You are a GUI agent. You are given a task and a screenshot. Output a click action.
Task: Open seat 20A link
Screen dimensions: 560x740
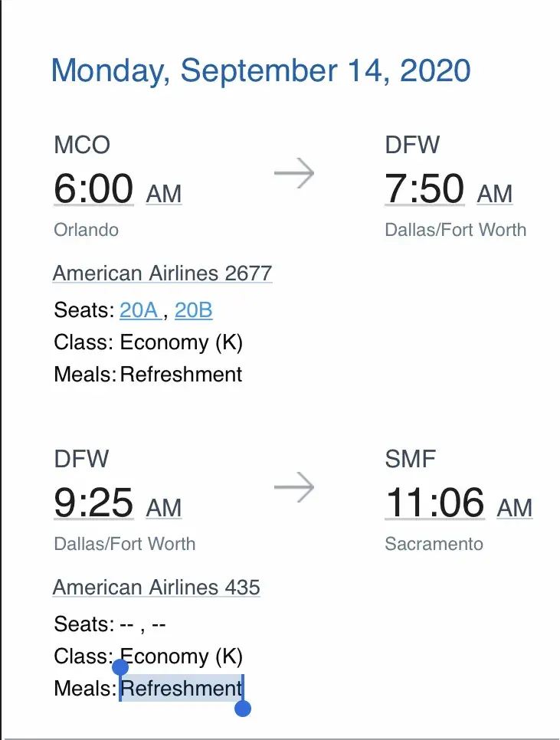point(139,310)
